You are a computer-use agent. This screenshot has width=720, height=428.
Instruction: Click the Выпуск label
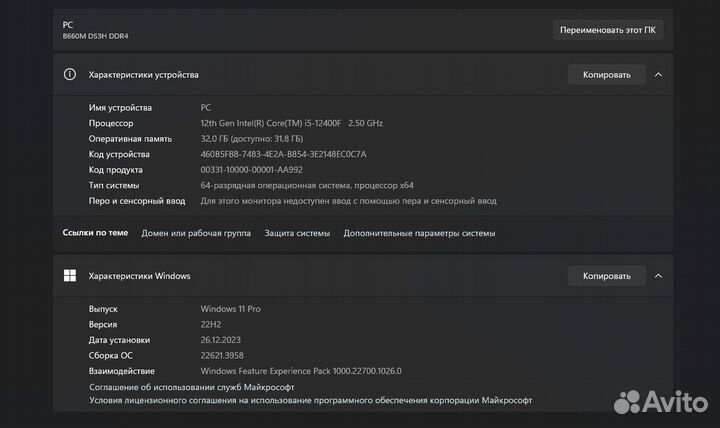pos(103,309)
